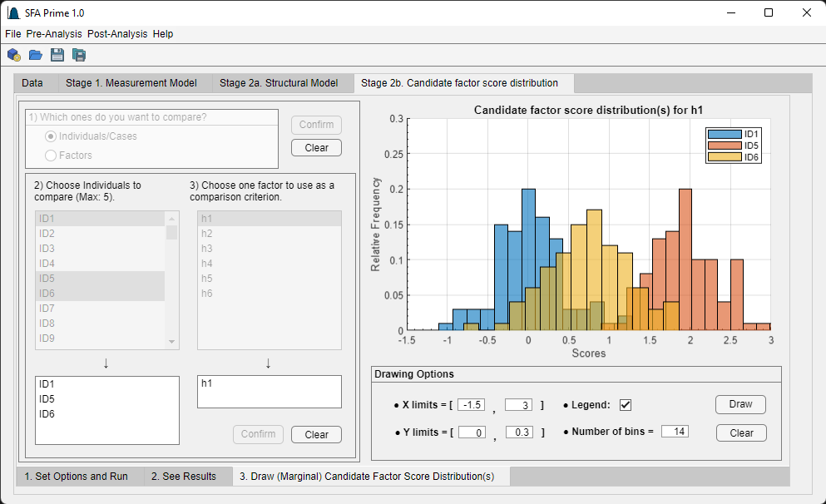The width and height of the screenshot is (826, 504).
Task: Select factor h6 in the factor list
Action: point(270,294)
